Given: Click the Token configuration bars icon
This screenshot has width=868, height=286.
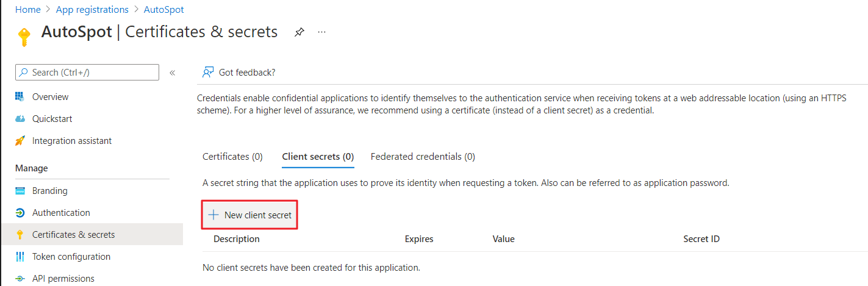Looking at the screenshot, I should pyautogui.click(x=20, y=257).
